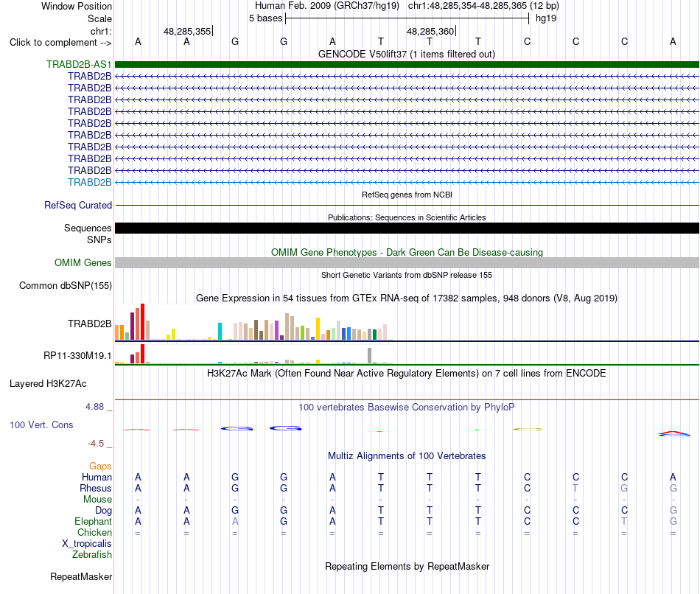Click the RepeatMasker track label
Image resolution: width=700 pixels, height=594 pixels.
pyautogui.click(x=81, y=576)
